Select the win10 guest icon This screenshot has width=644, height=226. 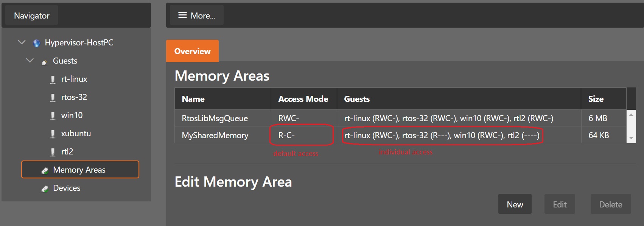(x=53, y=115)
